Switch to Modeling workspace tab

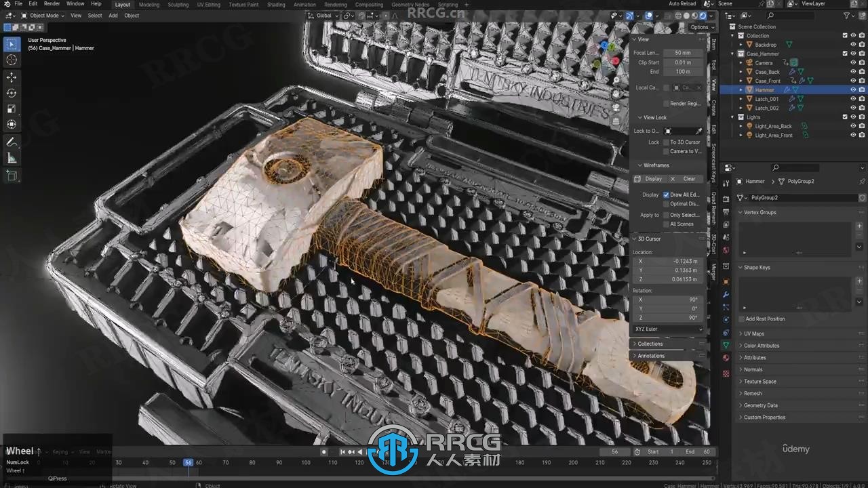pyautogui.click(x=149, y=5)
